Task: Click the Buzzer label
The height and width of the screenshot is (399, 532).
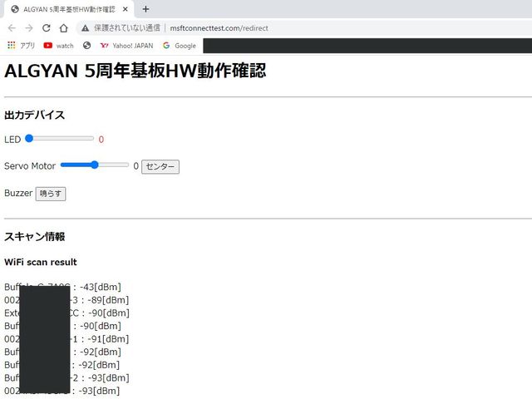Action: 18,193
